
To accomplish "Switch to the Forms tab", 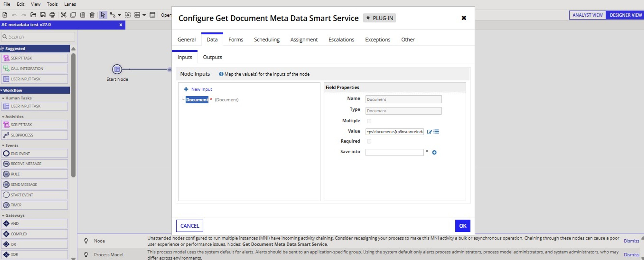I will tap(236, 40).
